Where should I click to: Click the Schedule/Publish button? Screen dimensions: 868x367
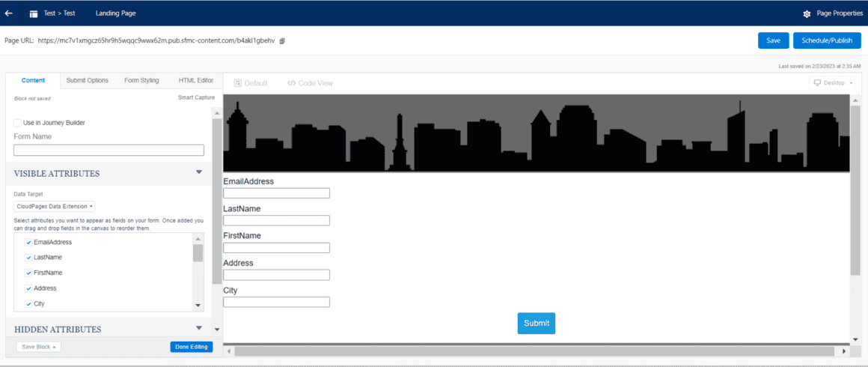826,40
